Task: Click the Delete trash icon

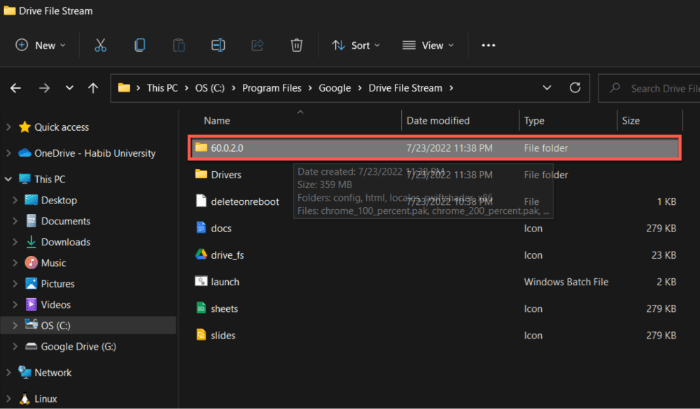Action: tap(296, 45)
